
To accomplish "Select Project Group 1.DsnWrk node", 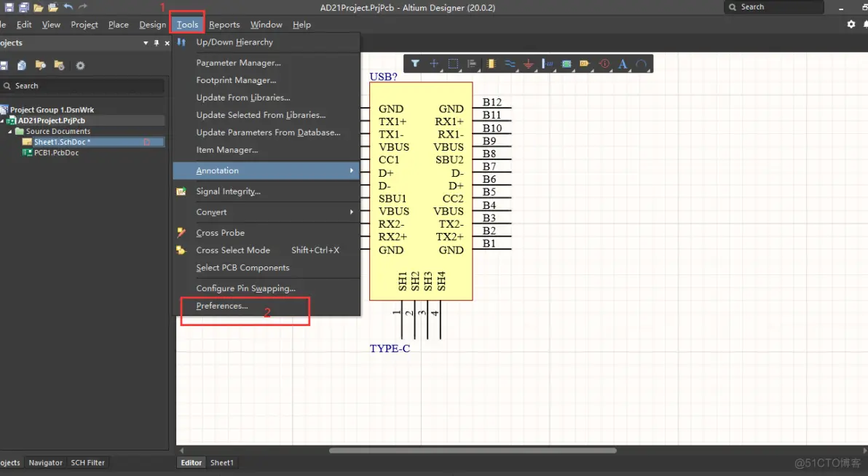I will click(x=52, y=110).
